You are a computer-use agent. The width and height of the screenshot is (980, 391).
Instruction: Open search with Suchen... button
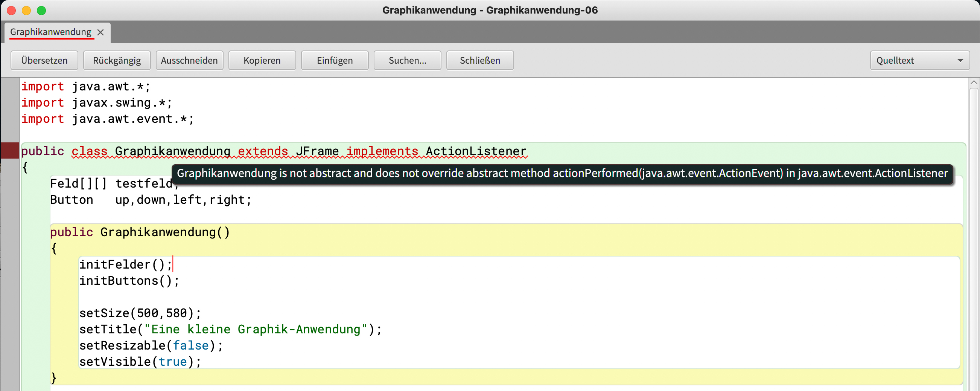[408, 61]
